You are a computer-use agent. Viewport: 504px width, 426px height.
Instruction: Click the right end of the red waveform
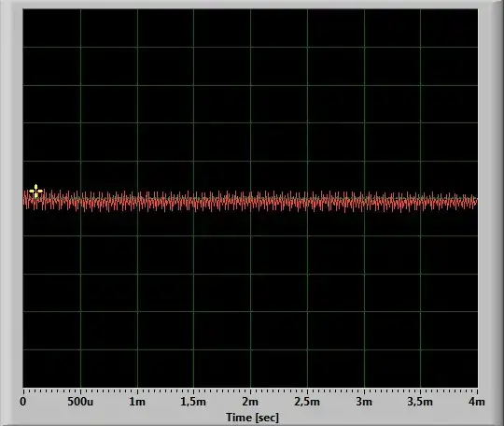pos(477,202)
